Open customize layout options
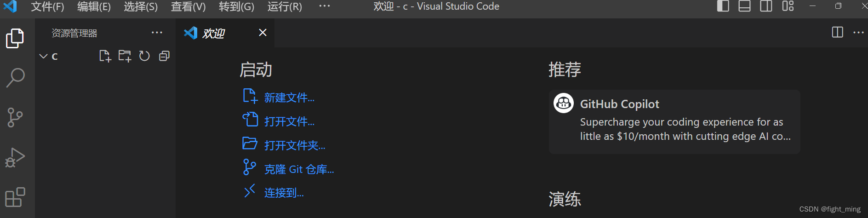Image resolution: width=868 pixels, height=218 pixels. coord(788,6)
